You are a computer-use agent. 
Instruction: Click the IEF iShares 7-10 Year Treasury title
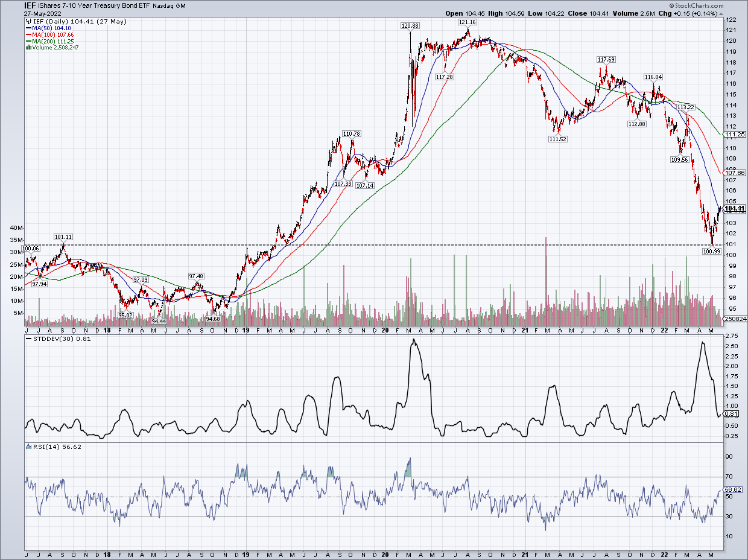87,5
